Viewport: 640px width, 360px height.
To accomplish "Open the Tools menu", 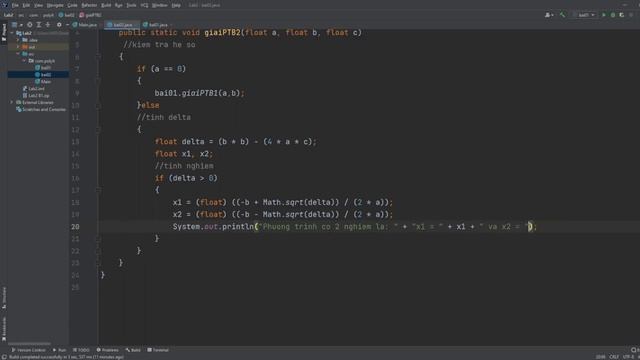I will click(131, 5).
